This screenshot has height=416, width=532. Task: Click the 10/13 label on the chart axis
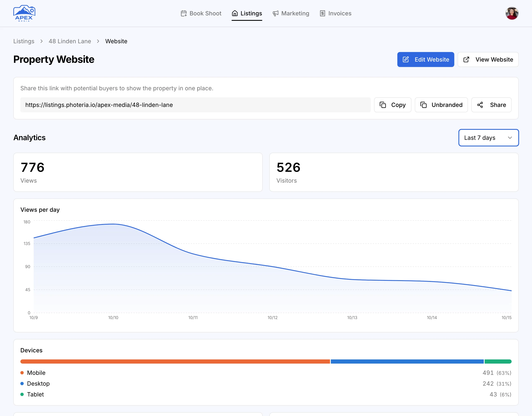click(x=352, y=317)
